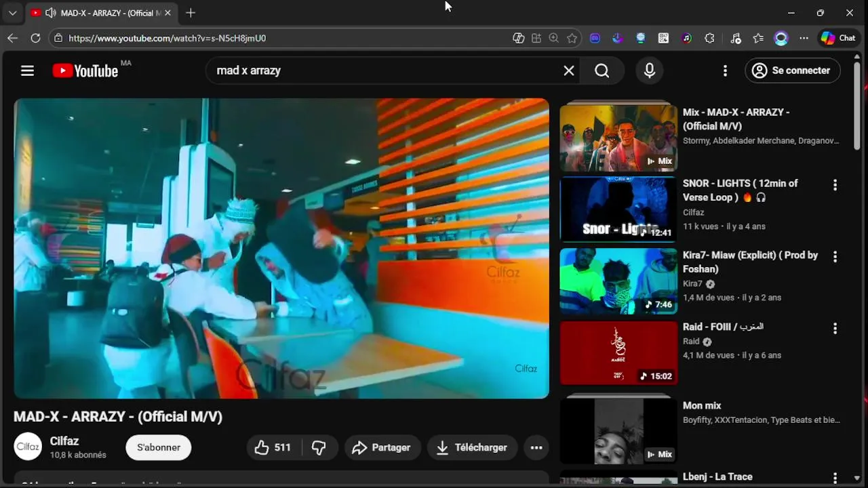Viewport: 868px width, 488px height.
Task: Open Raid - FOIII title link
Action: (x=723, y=327)
